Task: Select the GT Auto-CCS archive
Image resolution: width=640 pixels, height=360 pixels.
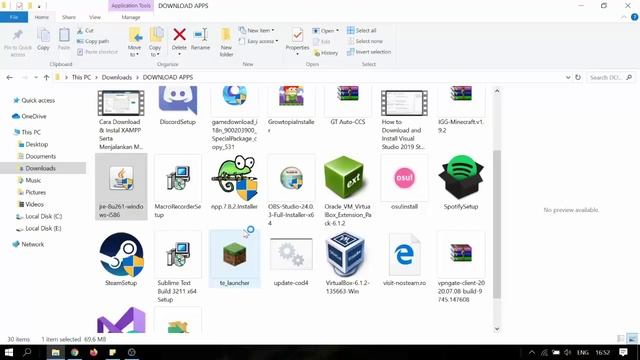Action: 347,95
